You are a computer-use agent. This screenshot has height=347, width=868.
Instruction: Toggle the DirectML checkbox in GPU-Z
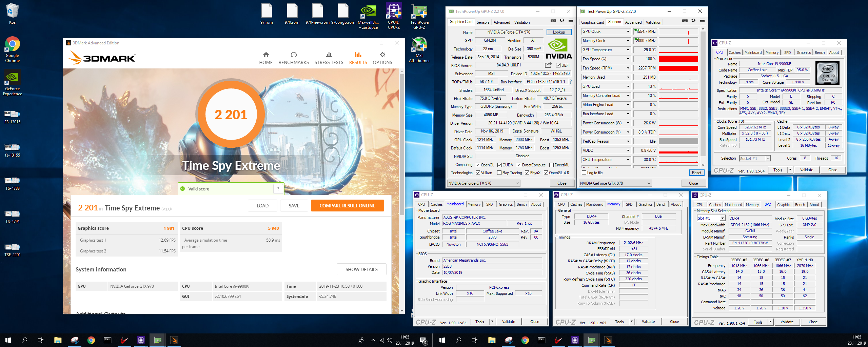551,165
